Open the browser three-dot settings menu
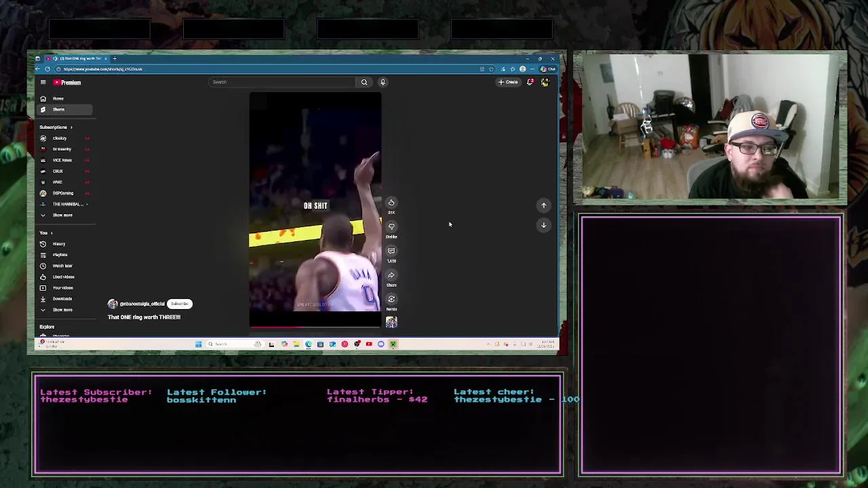This screenshot has height=488, width=868. coord(532,69)
